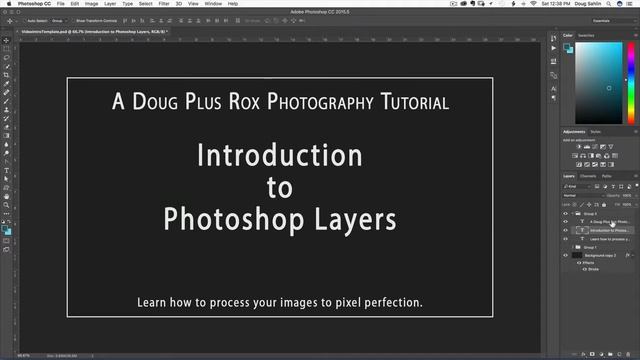Screen dimensions: 640x360
Task: Click the Photoshop CC menu bar item
Action: pyautogui.click(x=34, y=4)
